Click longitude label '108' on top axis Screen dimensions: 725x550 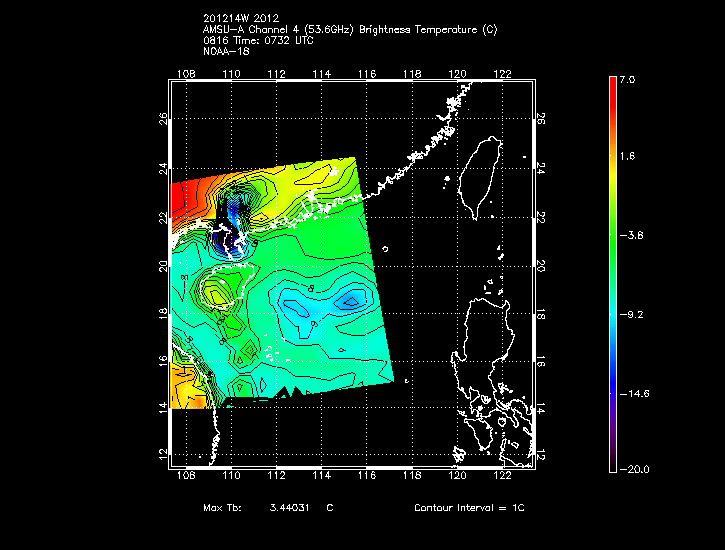click(186, 74)
